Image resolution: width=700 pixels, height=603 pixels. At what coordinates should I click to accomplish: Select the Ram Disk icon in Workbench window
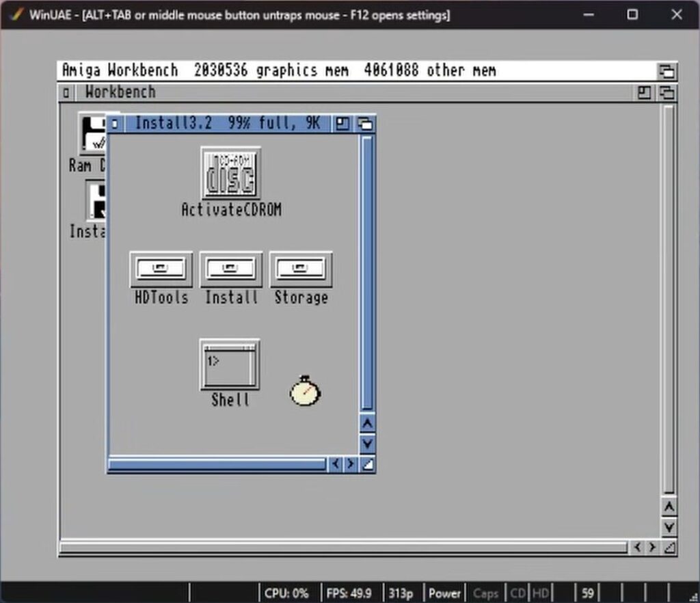[92, 134]
